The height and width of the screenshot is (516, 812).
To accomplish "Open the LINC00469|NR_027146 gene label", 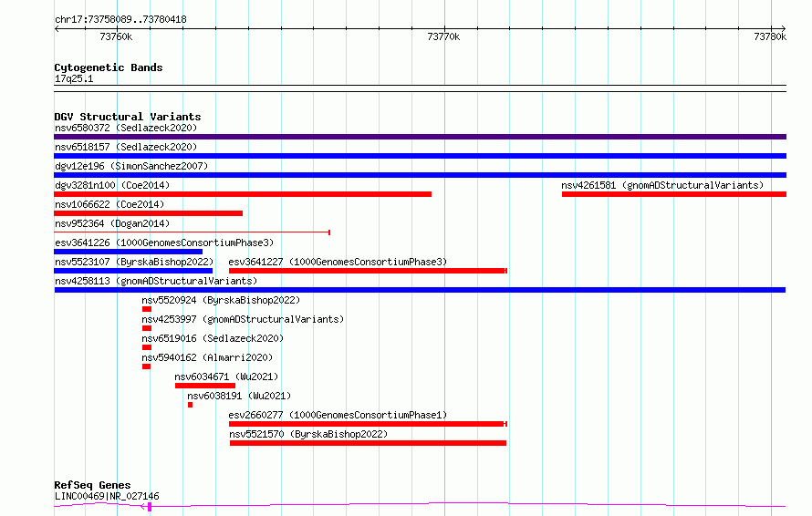I will point(107,496).
